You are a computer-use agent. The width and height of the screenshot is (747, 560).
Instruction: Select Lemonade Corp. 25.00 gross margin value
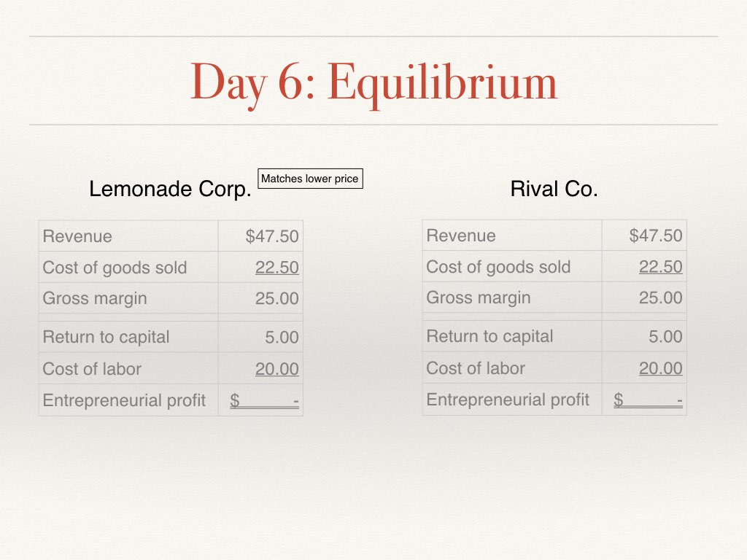pyautogui.click(x=276, y=298)
